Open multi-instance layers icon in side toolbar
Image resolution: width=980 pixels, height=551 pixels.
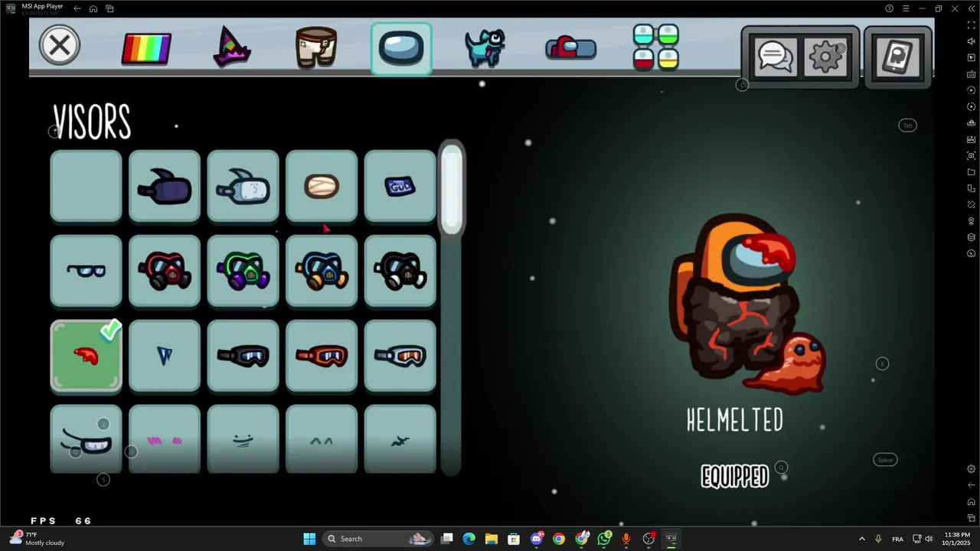click(972, 237)
